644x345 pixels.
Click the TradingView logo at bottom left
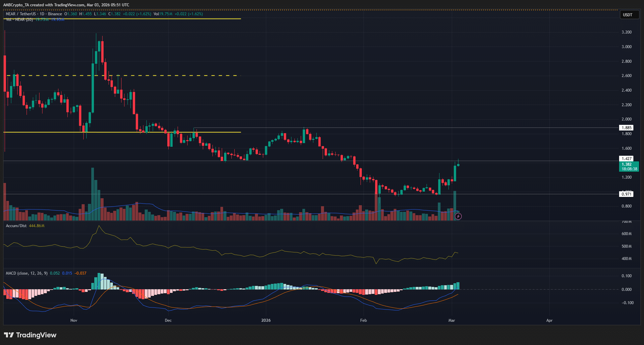(x=30, y=335)
